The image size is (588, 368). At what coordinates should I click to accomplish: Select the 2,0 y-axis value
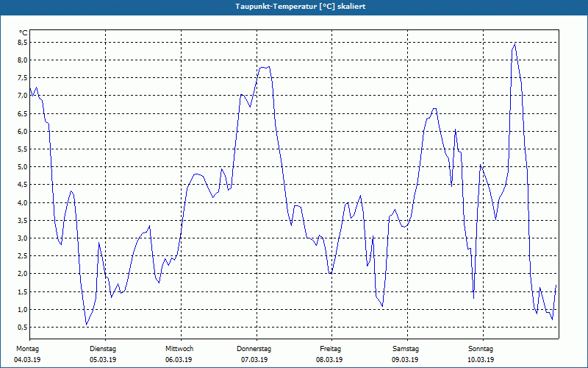(24, 273)
